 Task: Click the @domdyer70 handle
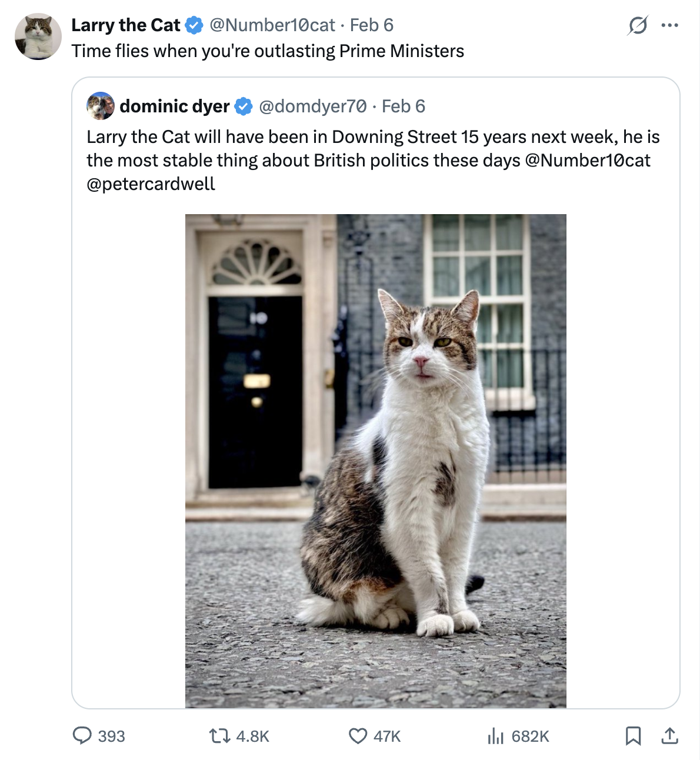coord(312,106)
